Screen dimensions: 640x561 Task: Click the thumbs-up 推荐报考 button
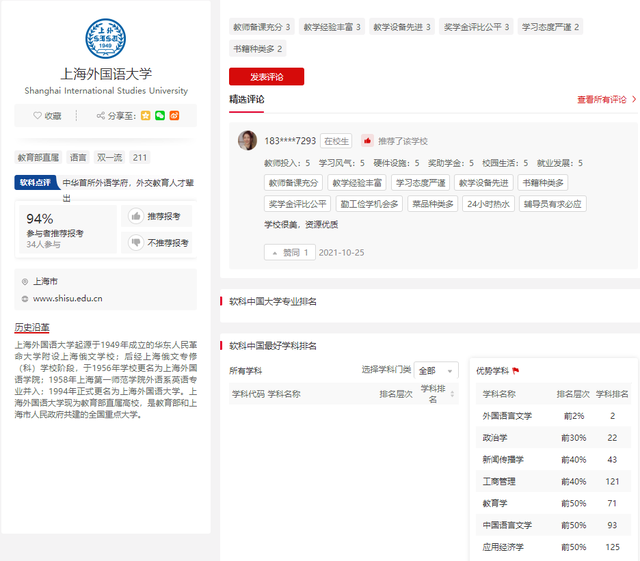click(x=157, y=216)
